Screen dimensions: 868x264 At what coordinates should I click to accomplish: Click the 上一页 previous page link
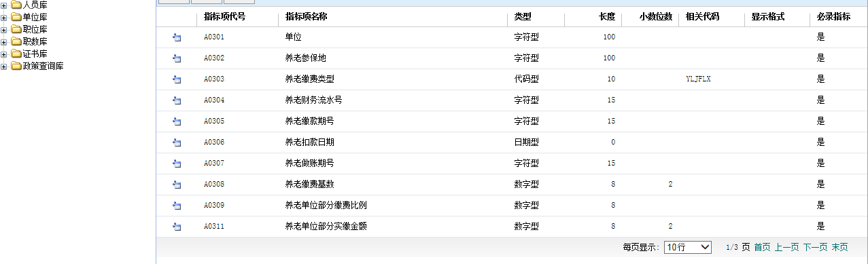[x=786, y=248]
